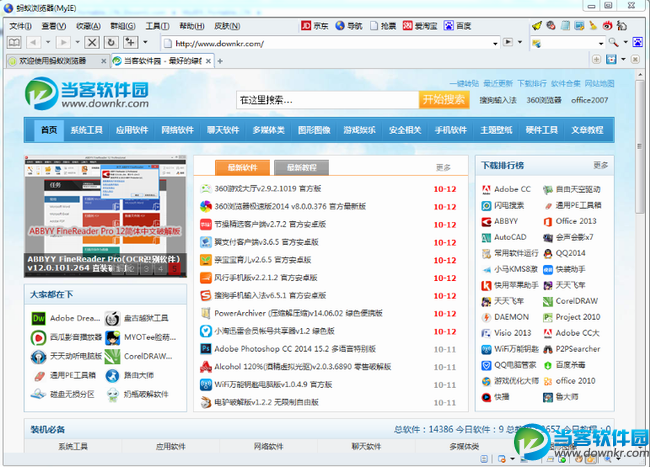Open the 工具 menu
Screen dimensions: 650x467
[x=157, y=26]
